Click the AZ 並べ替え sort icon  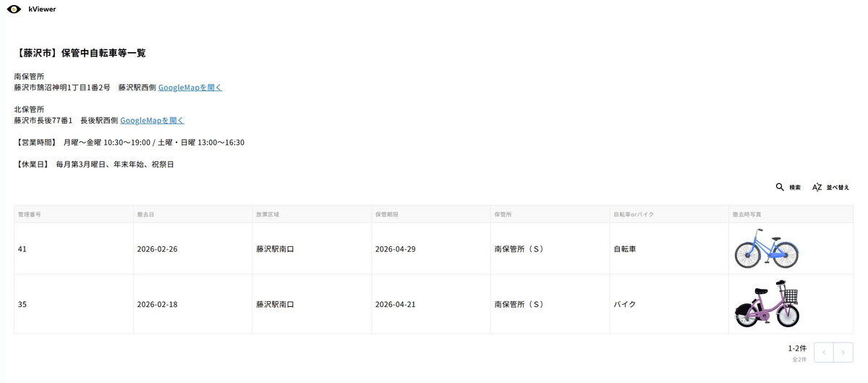(817, 187)
